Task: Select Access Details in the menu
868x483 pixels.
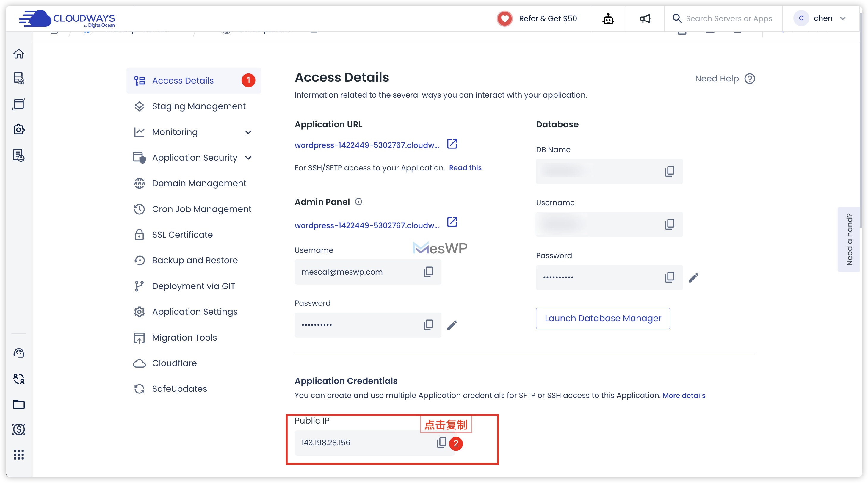Action: (x=193, y=81)
